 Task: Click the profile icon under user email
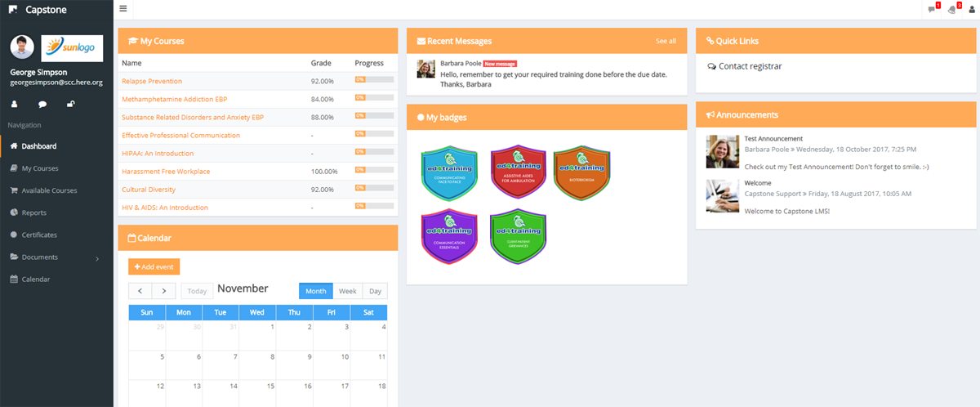(x=14, y=104)
